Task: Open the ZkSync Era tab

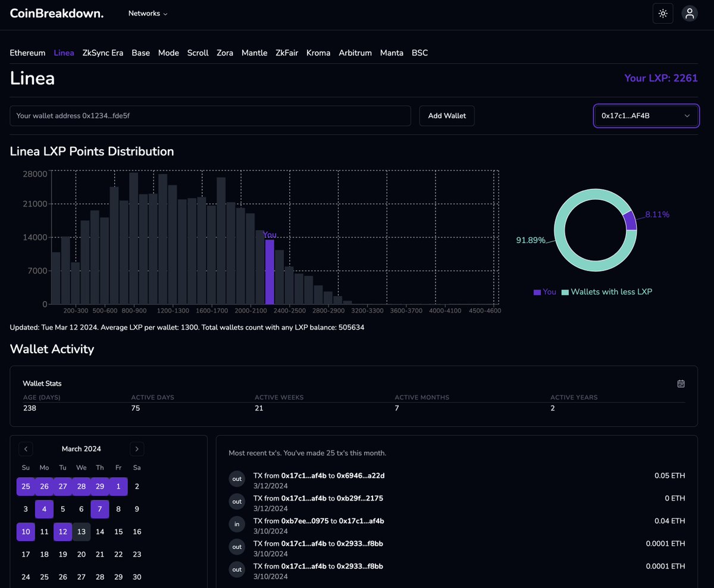Action: pyautogui.click(x=103, y=53)
